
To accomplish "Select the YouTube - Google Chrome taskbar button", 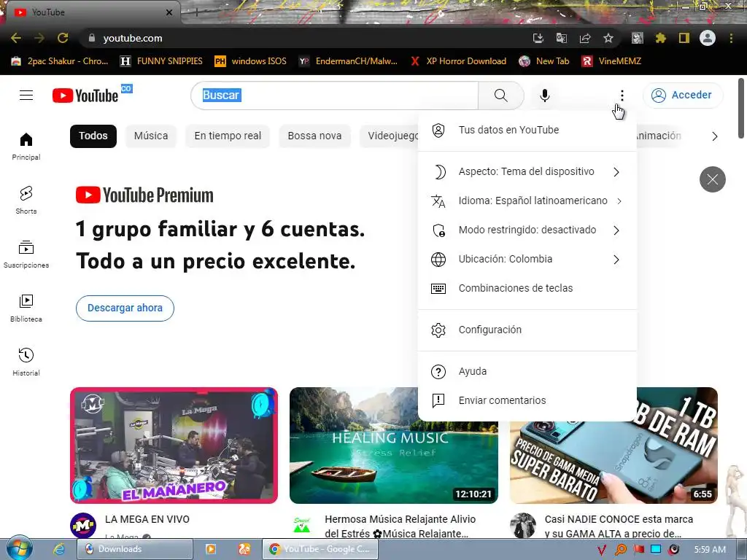I will tap(320, 549).
